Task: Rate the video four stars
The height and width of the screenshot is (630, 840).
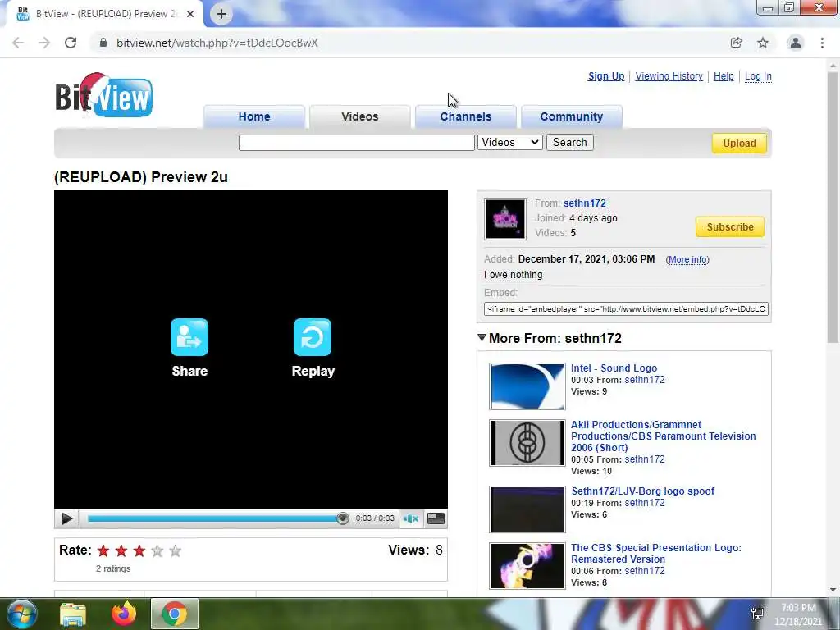Action: click(157, 550)
